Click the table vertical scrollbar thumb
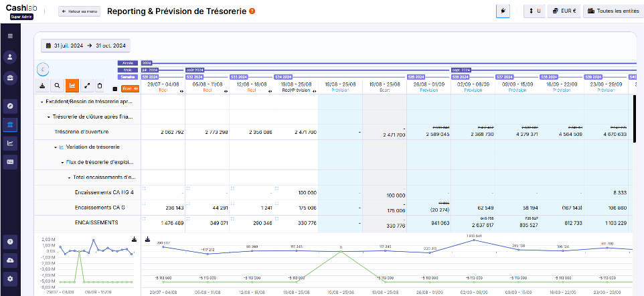This screenshot has height=296, width=644. pos(635,119)
